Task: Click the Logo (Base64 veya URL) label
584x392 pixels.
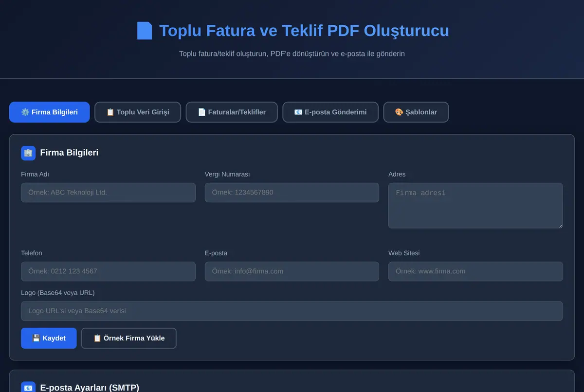Action: [x=58, y=293]
